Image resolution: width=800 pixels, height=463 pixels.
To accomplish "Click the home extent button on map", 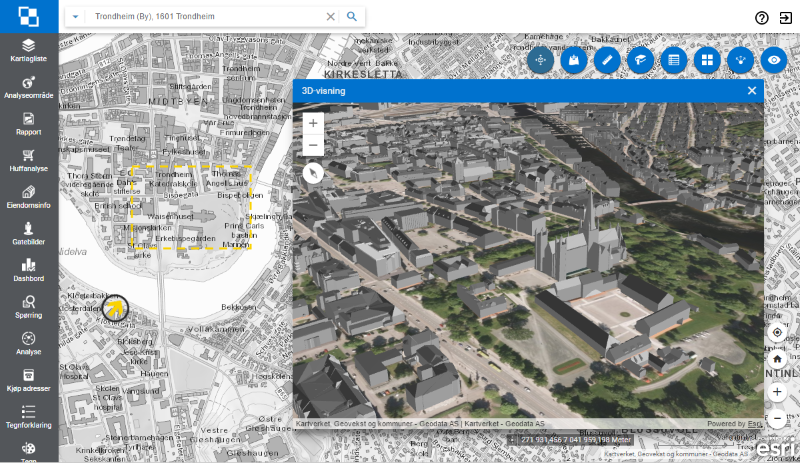I will click(x=777, y=358).
